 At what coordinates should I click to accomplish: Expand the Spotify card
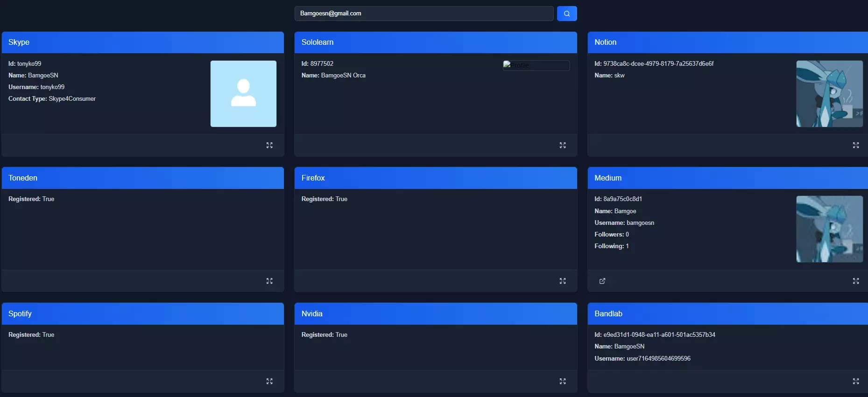(x=269, y=381)
